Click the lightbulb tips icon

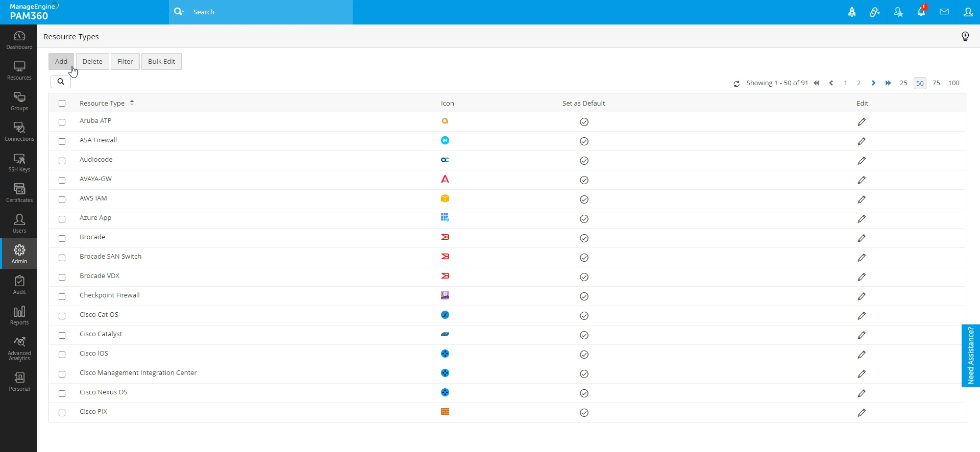[965, 36]
